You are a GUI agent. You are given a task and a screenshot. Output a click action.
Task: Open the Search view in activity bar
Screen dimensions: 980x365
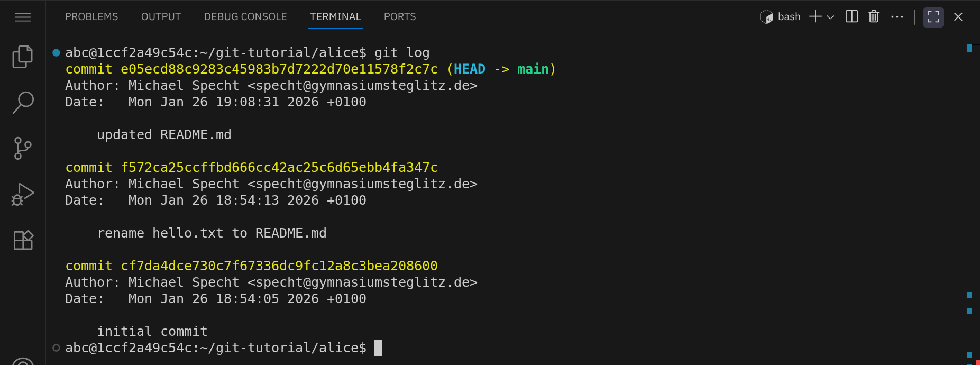tap(22, 103)
